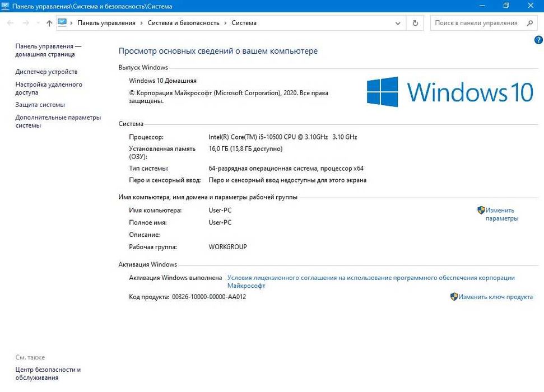
Task: Select Панель управления breadcrumb
Action: point(106,23)
